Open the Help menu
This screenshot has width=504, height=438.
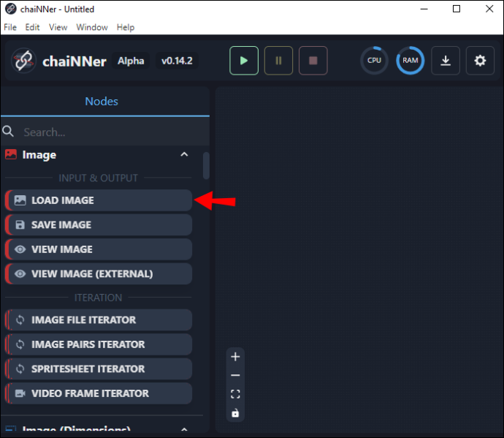(126, 27)
